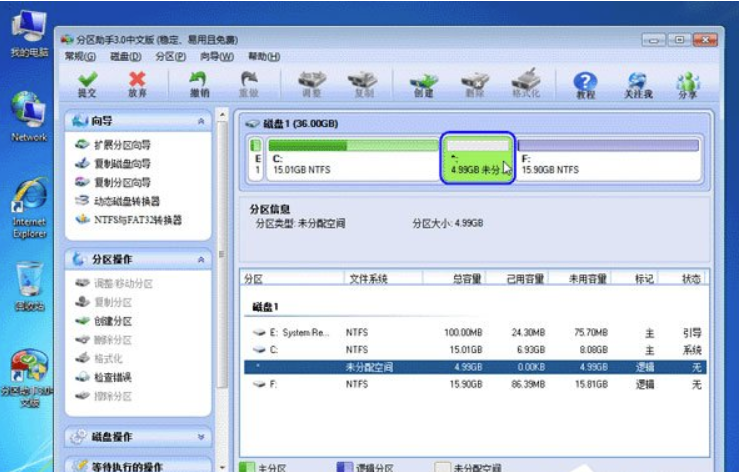Click the 提交 (commit) toolbar icon
The width and height of the screenshot is (739, 472).
[87, 84]
